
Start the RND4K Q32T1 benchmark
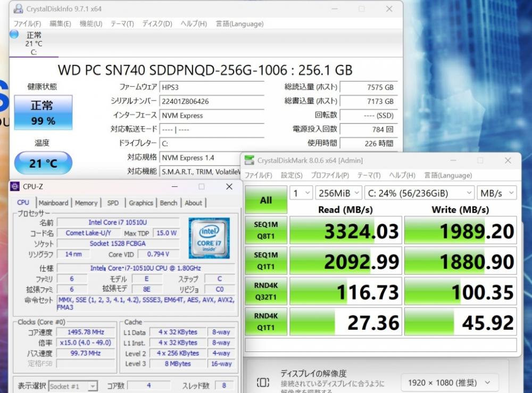pyautogui.click(x=265, y=291)
